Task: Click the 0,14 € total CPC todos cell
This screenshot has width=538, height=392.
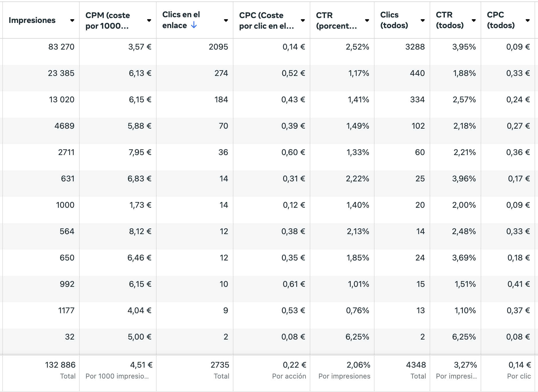Action: pos(520,365)
